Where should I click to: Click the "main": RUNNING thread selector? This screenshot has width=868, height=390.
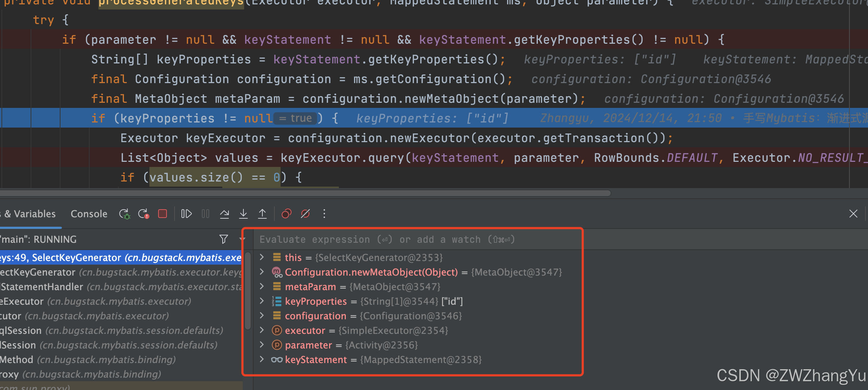point(38,239)
